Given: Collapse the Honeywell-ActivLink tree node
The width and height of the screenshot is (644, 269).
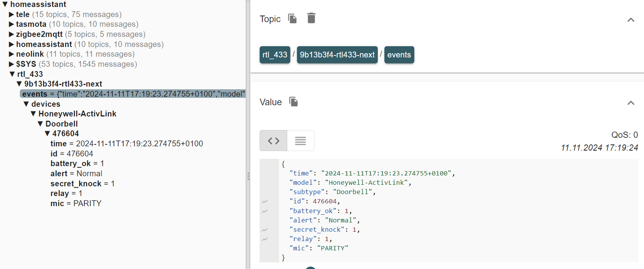Looking at the screenshot, I should (x=34, y=114).
